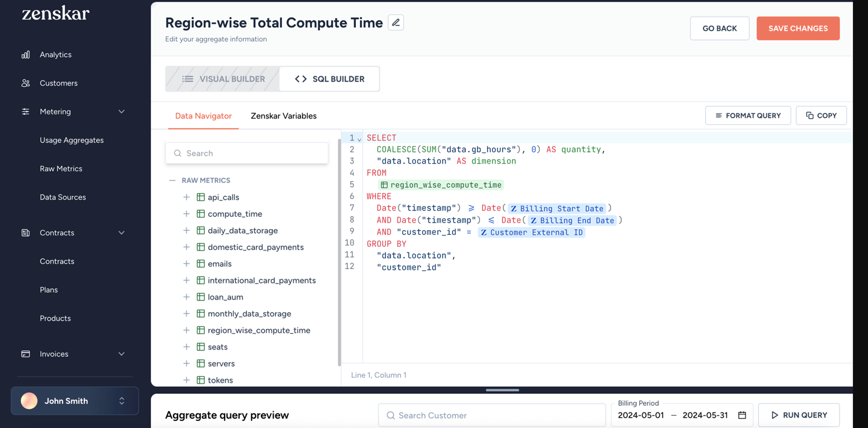Select the Invoices sidebar icon
Image resolution: width=868 pixels, height=428 pixels.
tap(25, 353)
